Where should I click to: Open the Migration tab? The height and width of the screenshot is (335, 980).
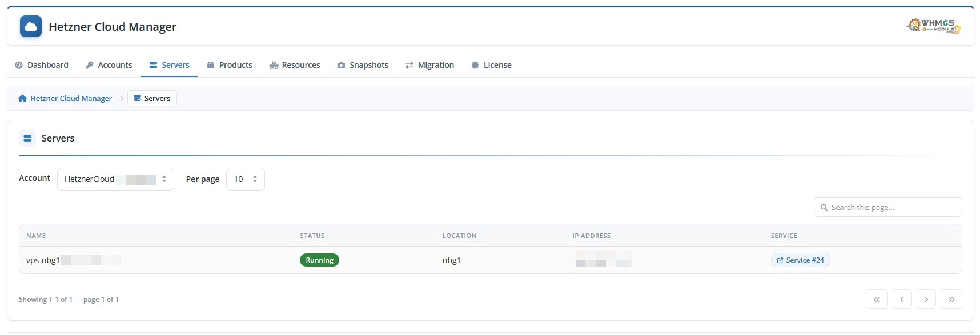point(429,65)
